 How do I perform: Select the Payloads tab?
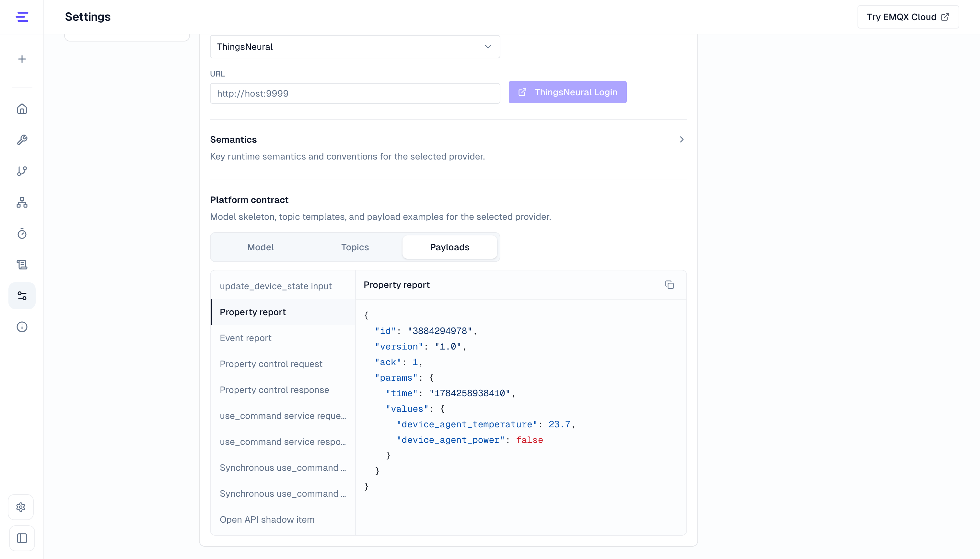click(449, 247)
